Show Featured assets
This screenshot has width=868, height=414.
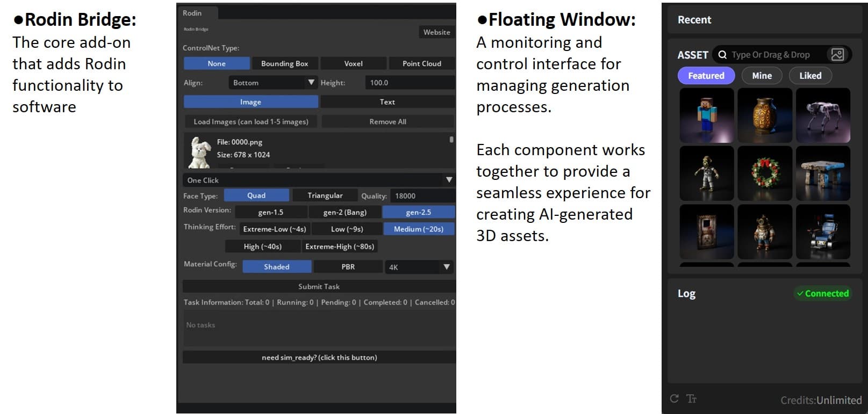tap(706, 76)
